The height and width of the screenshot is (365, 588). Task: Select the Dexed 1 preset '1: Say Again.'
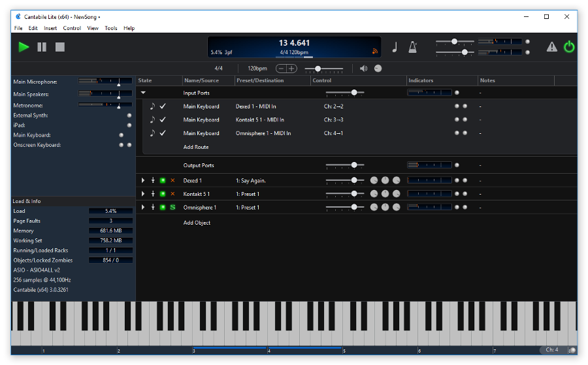[250, 181]
